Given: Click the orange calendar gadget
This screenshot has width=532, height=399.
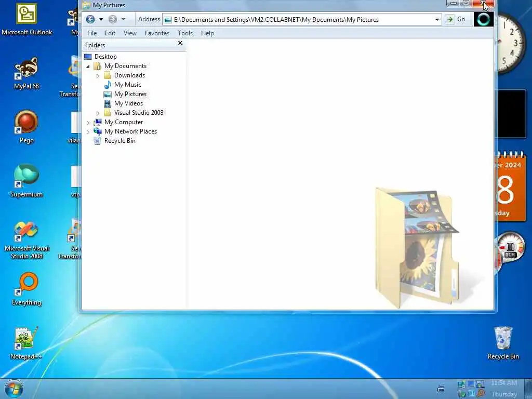Looking at the screenshot, I should click(511, 187).
